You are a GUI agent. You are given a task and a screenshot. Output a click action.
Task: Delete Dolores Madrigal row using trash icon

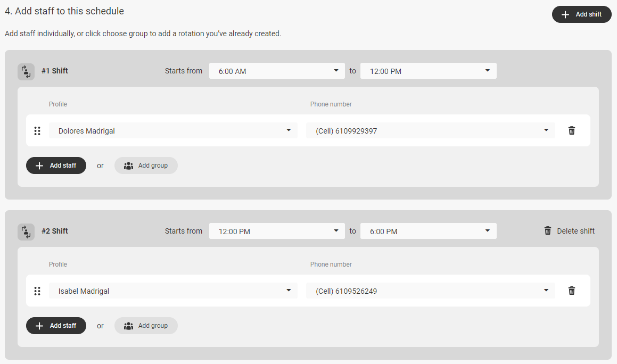point(571,130)
